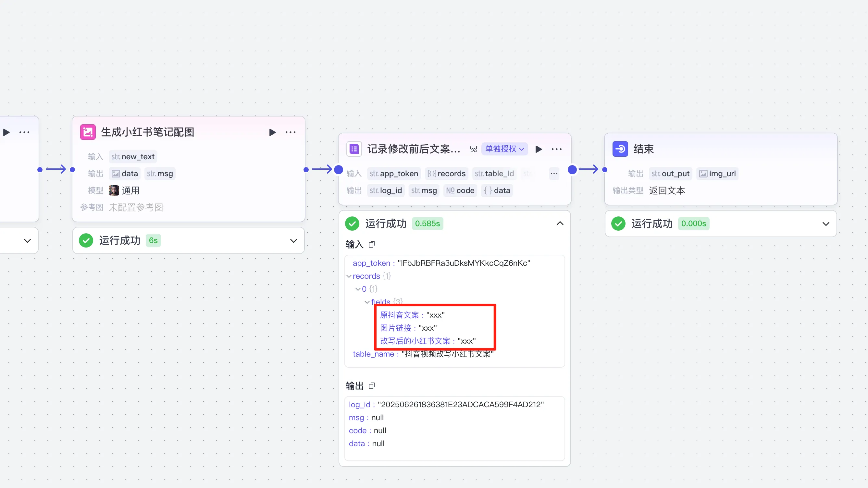
Task: Open more options for 记录修改前后文案 node
Action: tap(556, 149)
